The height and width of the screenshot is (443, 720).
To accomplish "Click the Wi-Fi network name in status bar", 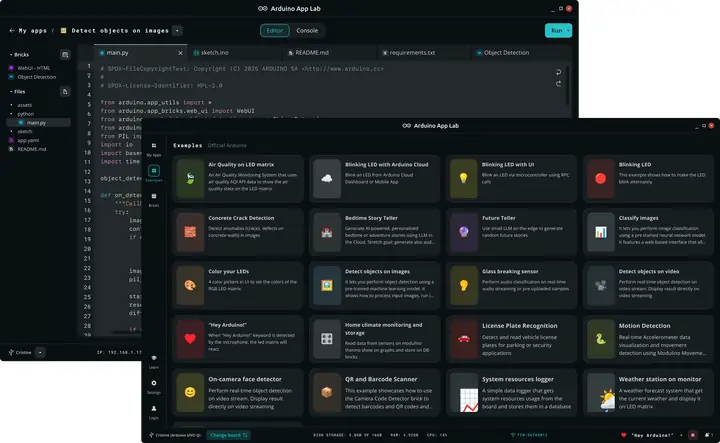I will 529,435.
